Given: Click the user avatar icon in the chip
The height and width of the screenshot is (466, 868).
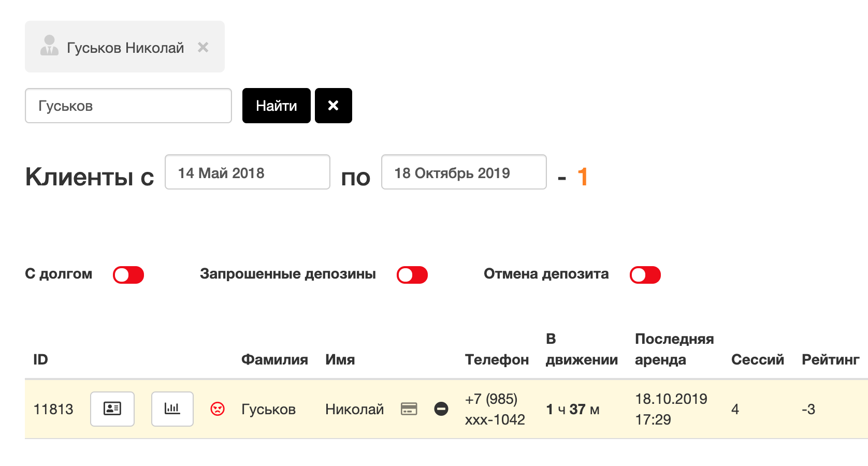Looking at the screenshot, I should tap(49, 46).
